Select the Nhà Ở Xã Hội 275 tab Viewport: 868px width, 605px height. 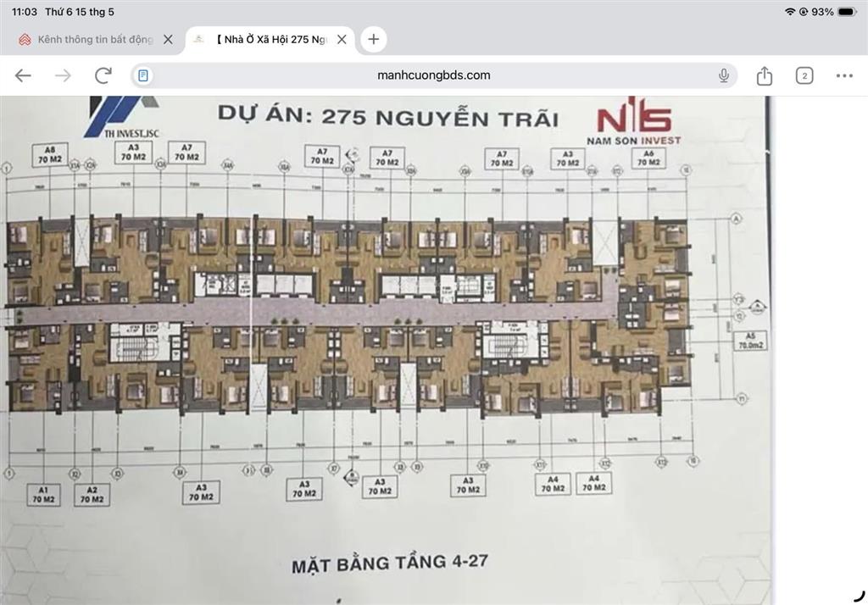click(270, 39)
